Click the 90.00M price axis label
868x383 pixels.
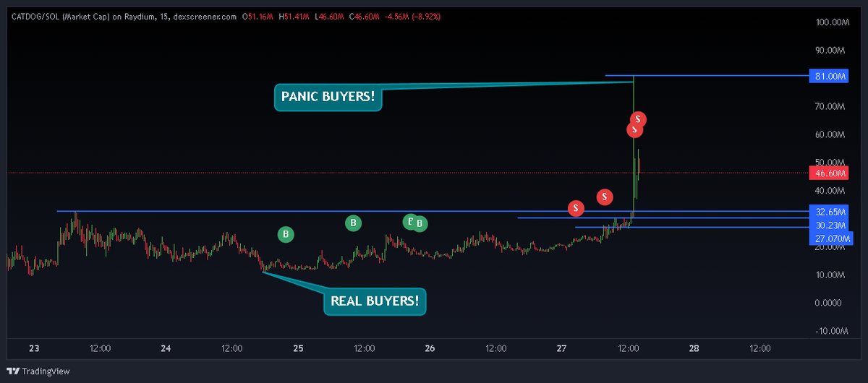(831, 51)
